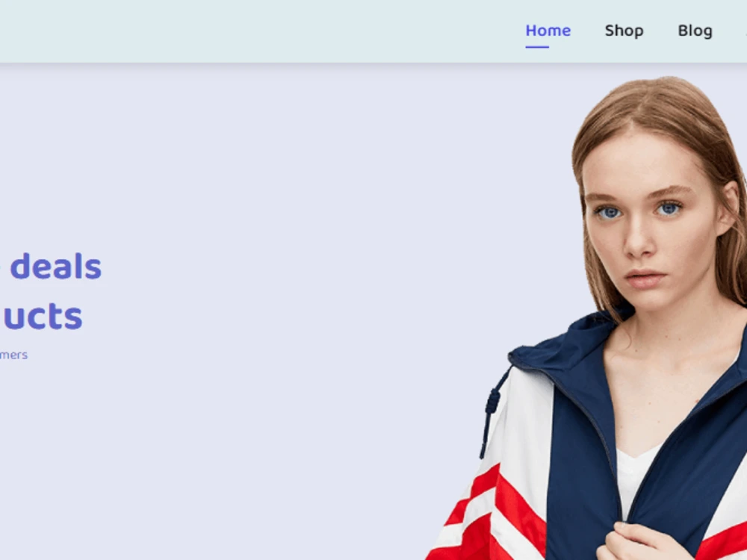Screen dimensions: 747x560
Task: Go to the Shop page
Action: pyautogui.click(x=624, y=31)
